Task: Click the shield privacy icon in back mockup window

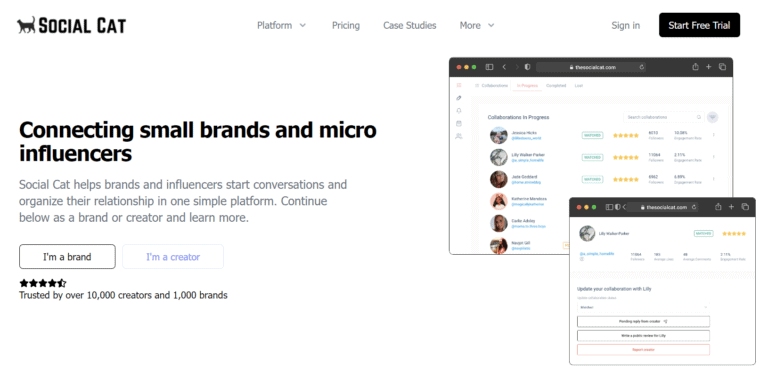Action: pos(528,67)
